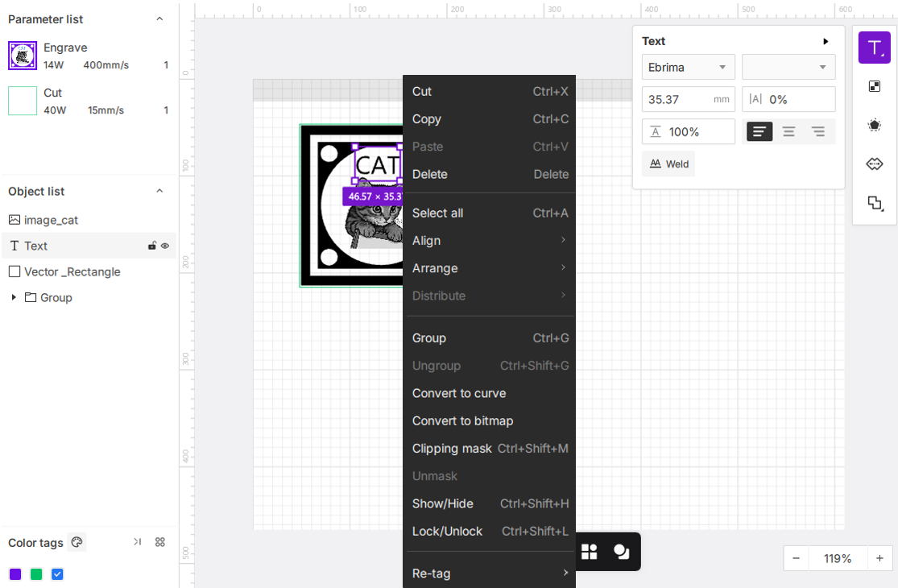Click the bitmap tool icon below Text tool
The height and width of the screenshot is (588, 898).
pos(874,86)
